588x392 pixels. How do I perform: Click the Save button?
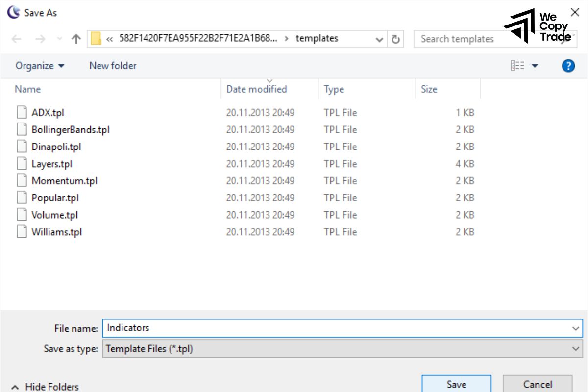point(456,384)
